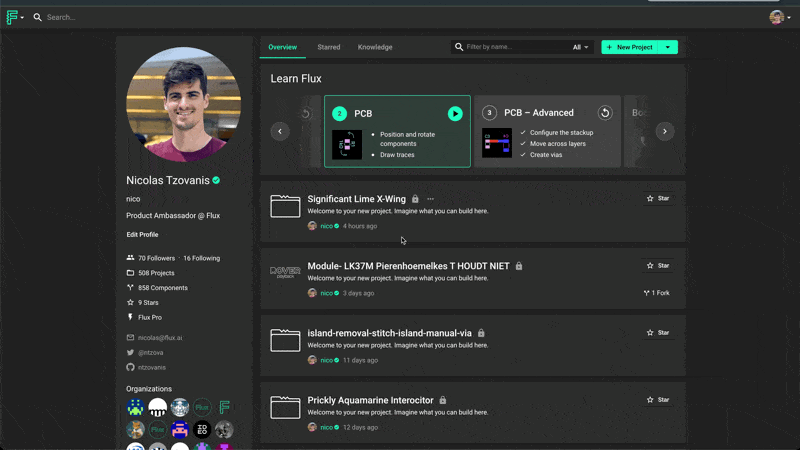The height and width of the screenshot is (450, 800).
Task: Open Module- LK37M Pierenhoemelkes T HOUDT NIET project
Action: [408, 266]
